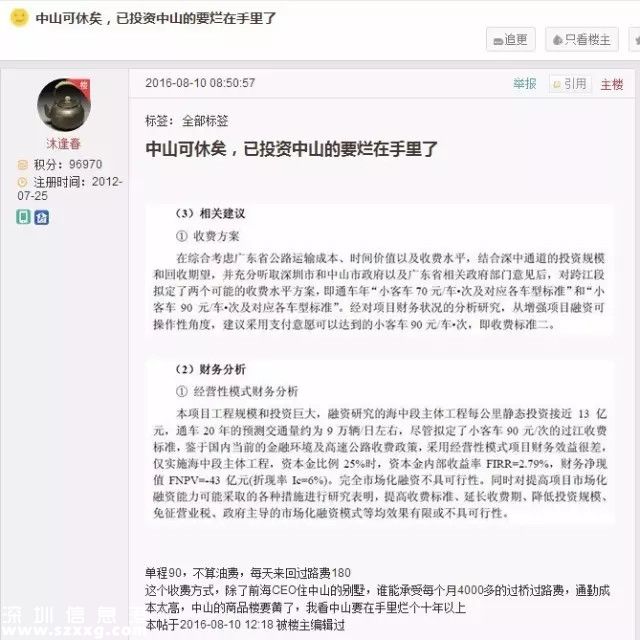This screenshot has height=640, width=640.
Task: Click the blue house badge icon
Action: 42,217
